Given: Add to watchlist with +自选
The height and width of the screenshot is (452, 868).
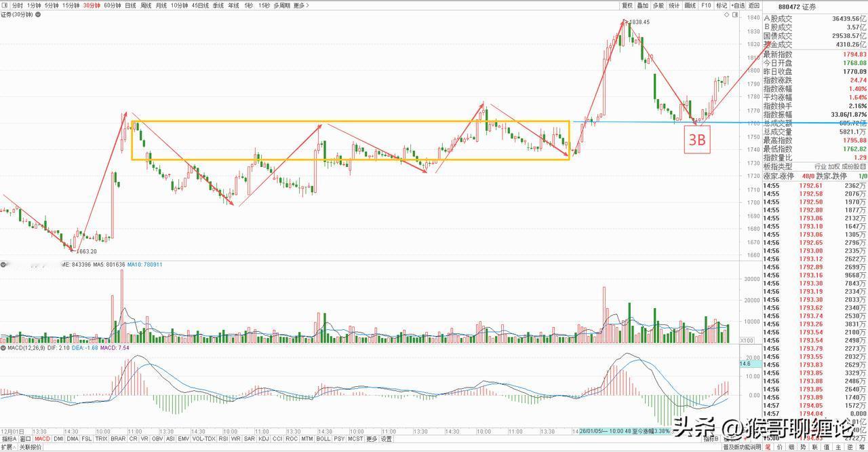Looking at the screenshot, I should 738,5.
